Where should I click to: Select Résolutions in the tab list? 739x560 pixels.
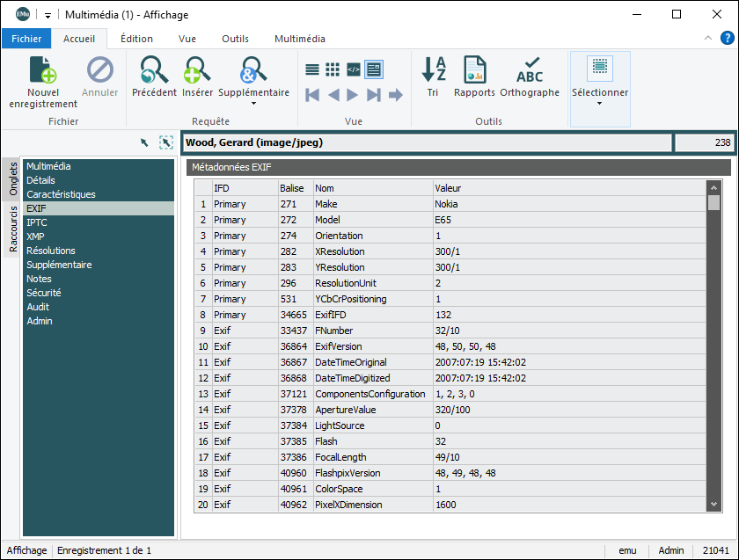coord(52,251)
